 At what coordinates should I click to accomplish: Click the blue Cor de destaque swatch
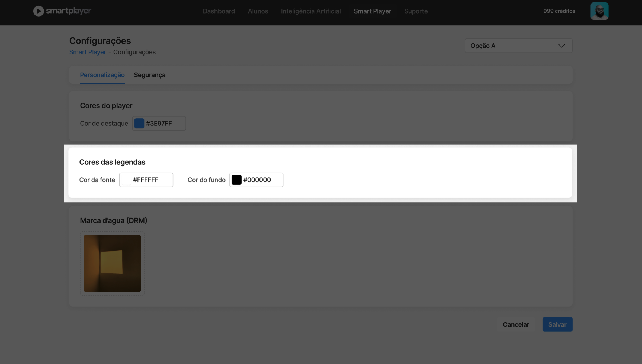[x=139, y=123]
